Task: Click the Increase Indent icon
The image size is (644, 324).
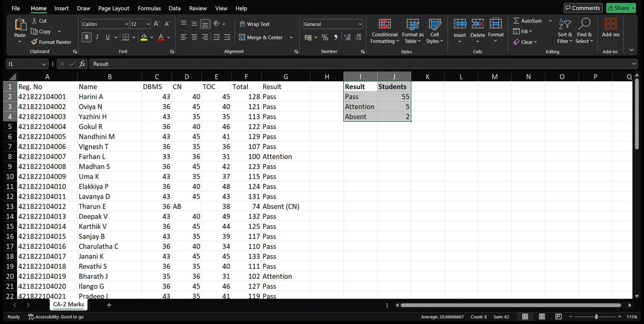Action: [227, 37]
